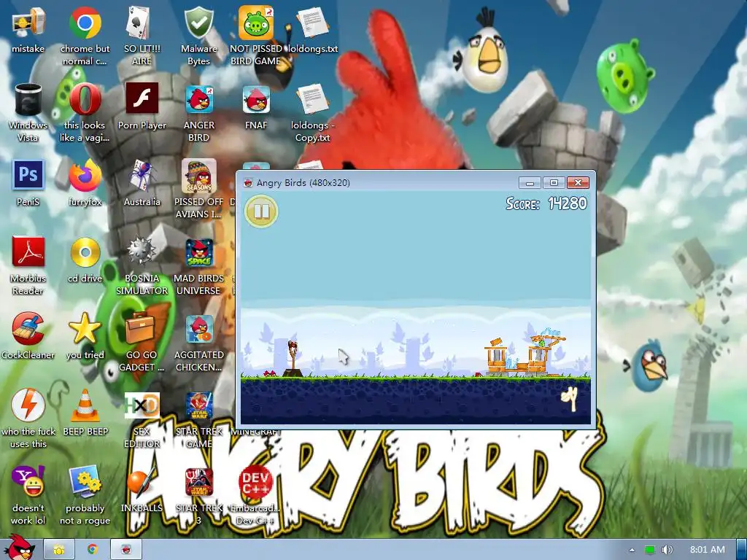
Task: Maximize the Angry Birds window
Action: (x=554, y=183)
